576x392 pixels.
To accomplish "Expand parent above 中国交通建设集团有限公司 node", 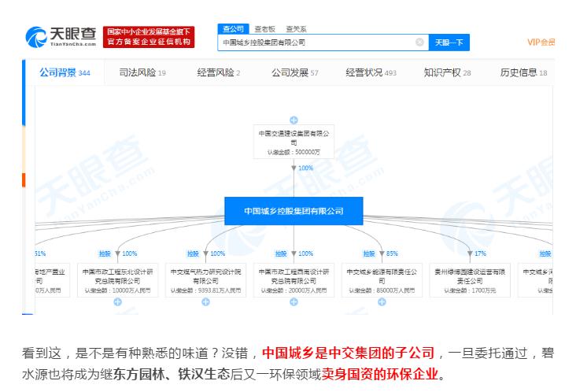I will pyautogui.click(x=294, y=120).
